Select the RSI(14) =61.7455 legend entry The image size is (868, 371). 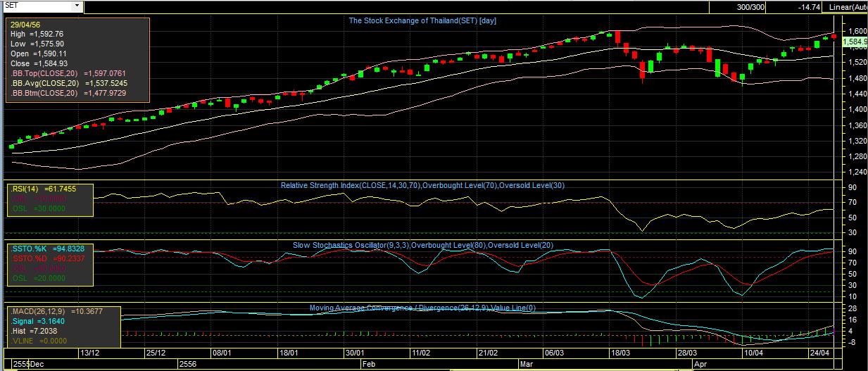[x=43, y=189]
